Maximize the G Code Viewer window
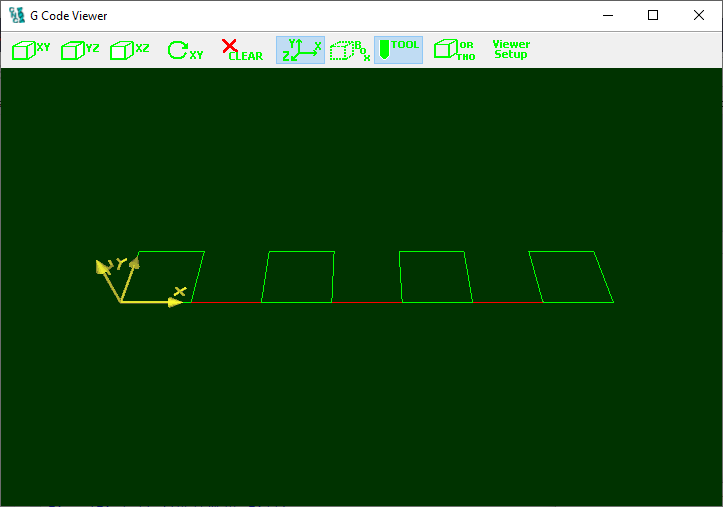This screenshot has width=723, height=507. click(653, 16)
